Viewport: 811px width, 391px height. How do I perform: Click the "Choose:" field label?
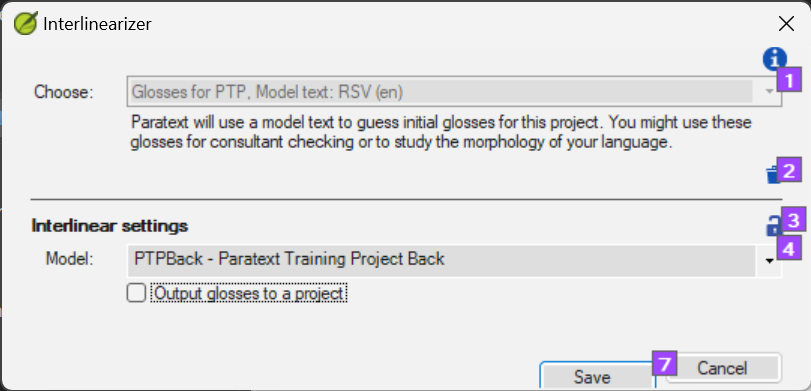click(63, 92)
